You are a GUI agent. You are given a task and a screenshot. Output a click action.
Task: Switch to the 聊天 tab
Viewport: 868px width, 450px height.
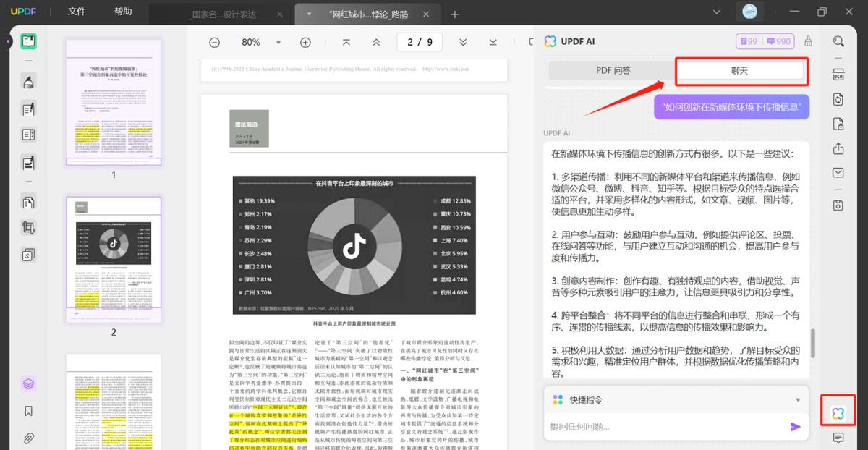(x=739, y=70)
